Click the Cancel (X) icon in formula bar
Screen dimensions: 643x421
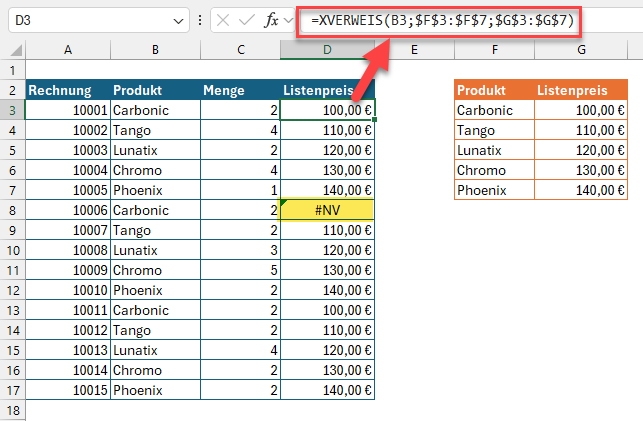point(224,20)
